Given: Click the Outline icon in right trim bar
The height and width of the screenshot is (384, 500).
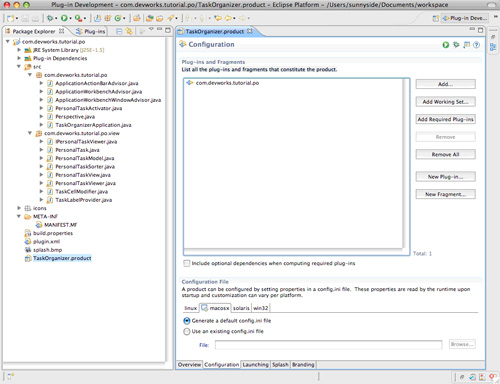Looking at the screenshot, I should [x=493, y=47].
